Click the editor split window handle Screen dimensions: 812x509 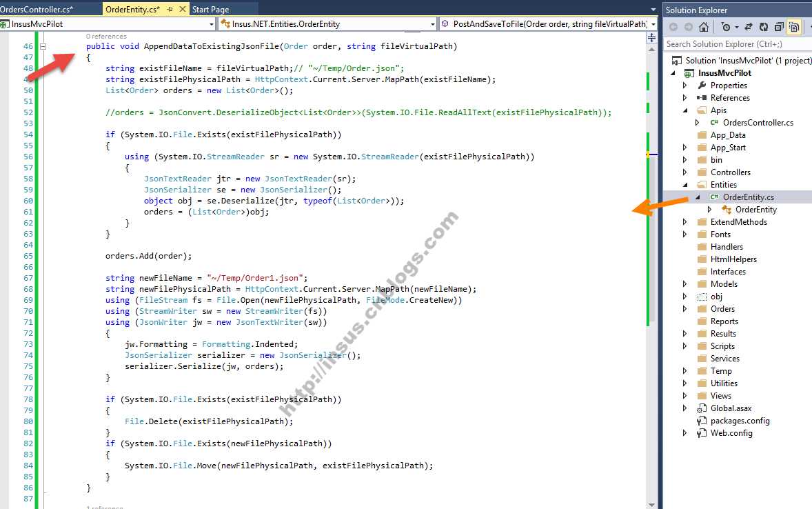coord(651,38)
